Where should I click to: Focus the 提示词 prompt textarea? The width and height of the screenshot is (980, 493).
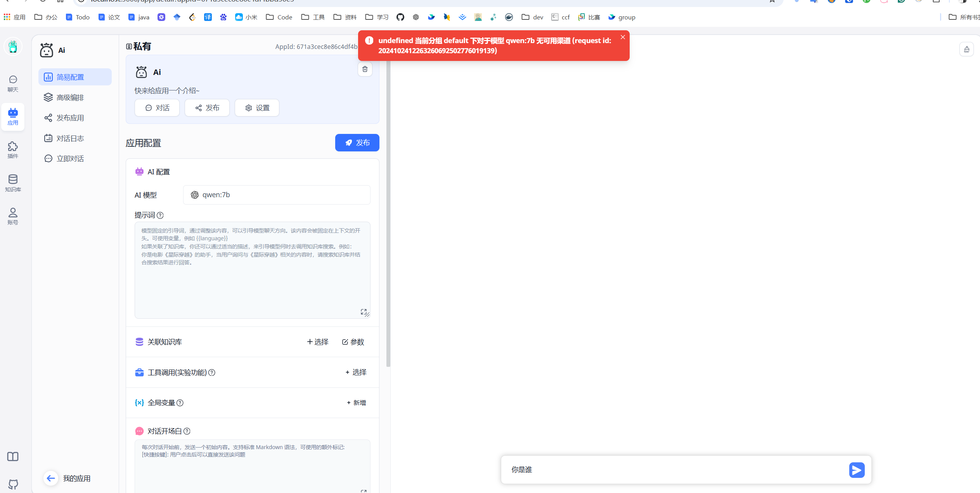point(252,270)
